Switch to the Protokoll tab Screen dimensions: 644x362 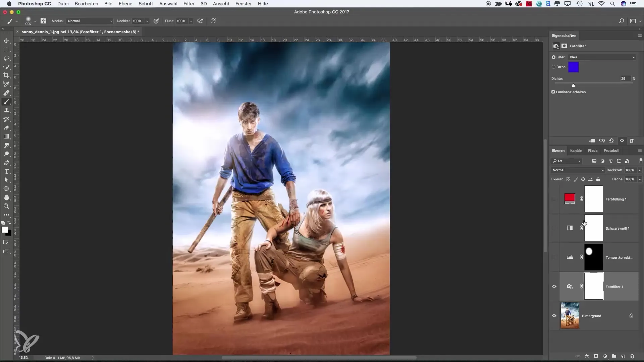tap(611, 150)
